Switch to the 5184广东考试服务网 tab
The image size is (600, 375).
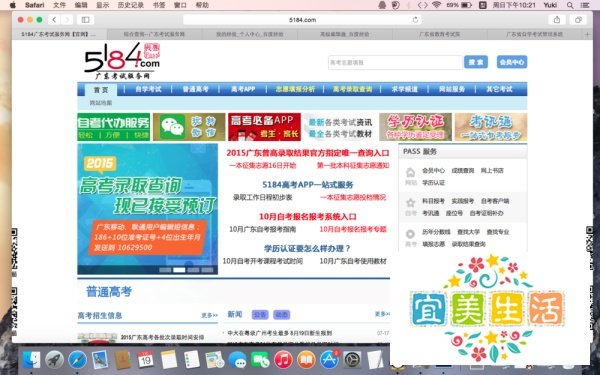coord(59,34)
